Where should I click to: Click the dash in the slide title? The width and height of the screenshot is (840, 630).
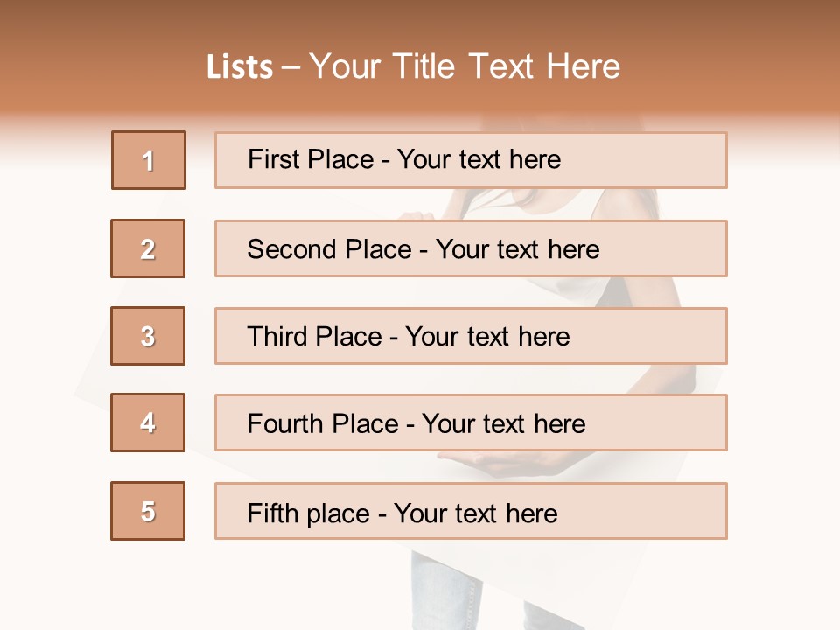pyautogui.click(x=290, y=67)
